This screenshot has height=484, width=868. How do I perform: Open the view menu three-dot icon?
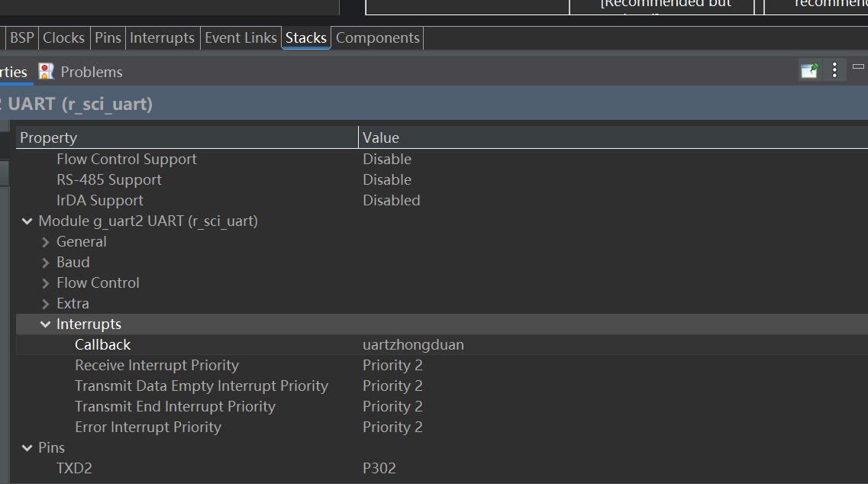tap(834, 69)
